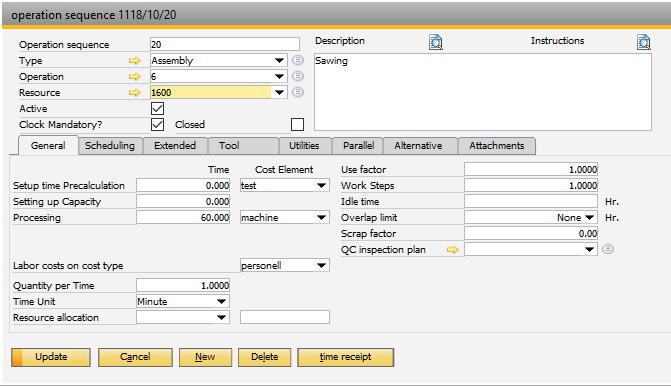The width and height of the screenshot is (671, 386).
Task: Toggle the Clock Mandatory checkbox
Action: (x=157, y=125)
